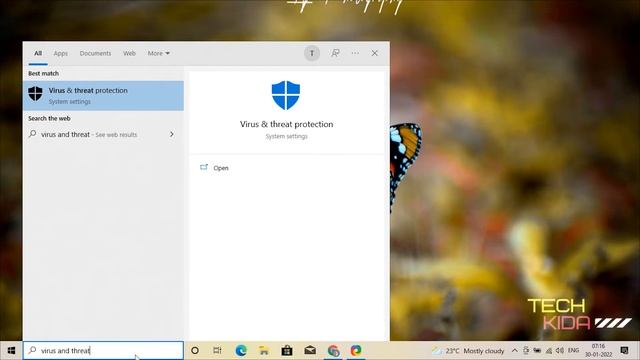Switch to the Web tab
Image resolution: width=640 pixels, height=360 pixels.
pos(129,53)
